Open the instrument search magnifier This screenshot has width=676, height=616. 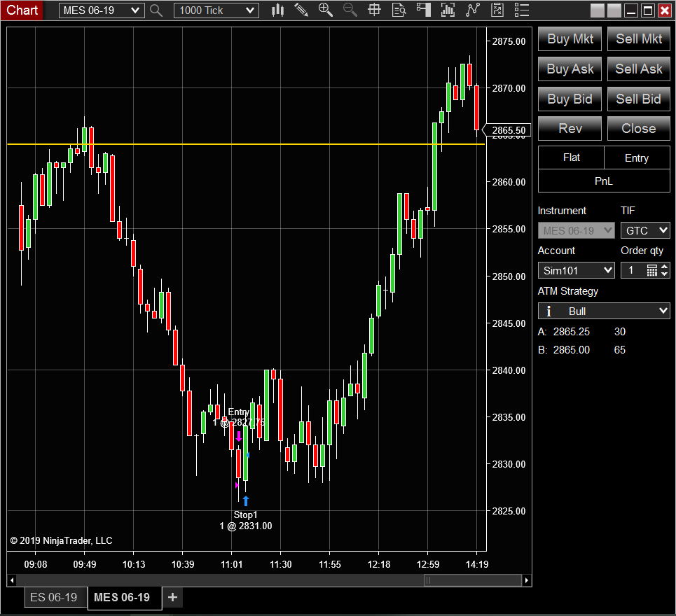[156, 10]
